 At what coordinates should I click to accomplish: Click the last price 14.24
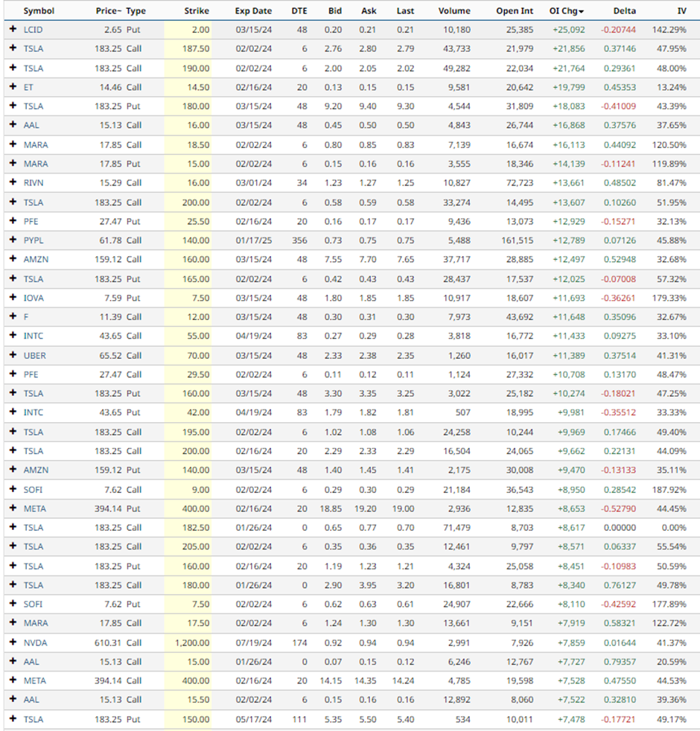[403, 680]
